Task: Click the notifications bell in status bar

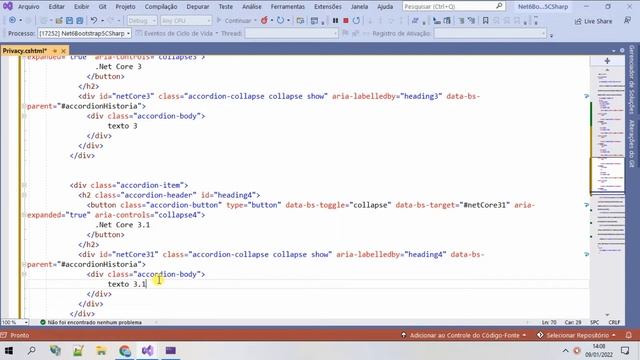Action: 629,335
